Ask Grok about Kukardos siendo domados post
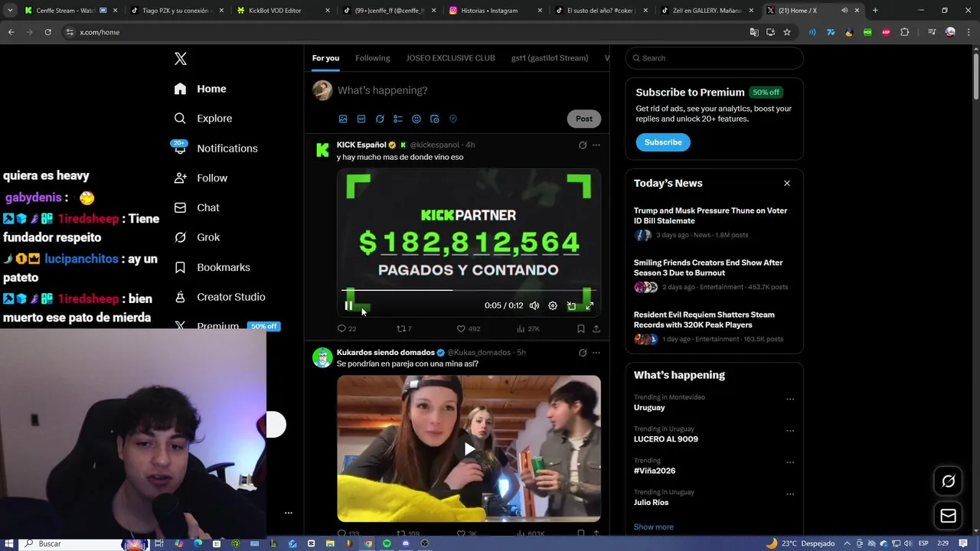This screenshot has height=551, width=980. [x=583, y=353]
